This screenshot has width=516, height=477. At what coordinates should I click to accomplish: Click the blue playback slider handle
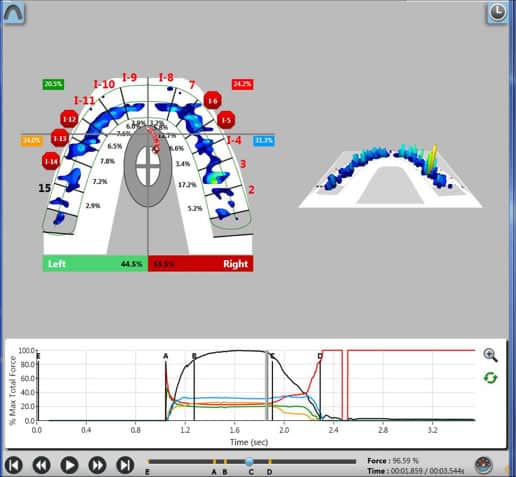(x=249, y=462)
